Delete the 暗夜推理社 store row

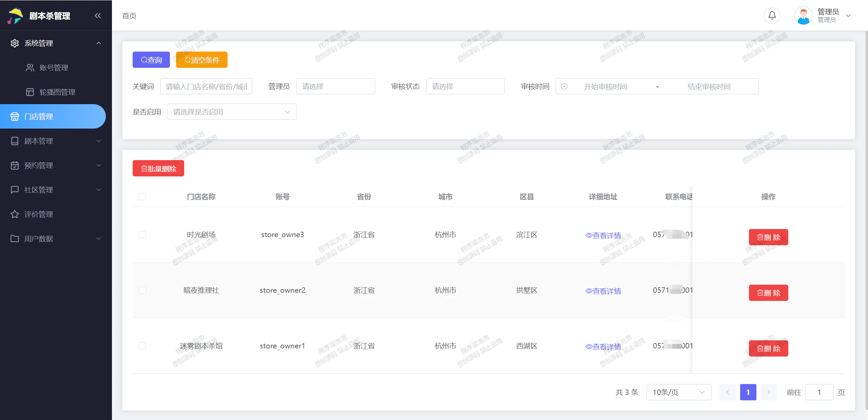[768, 293]
